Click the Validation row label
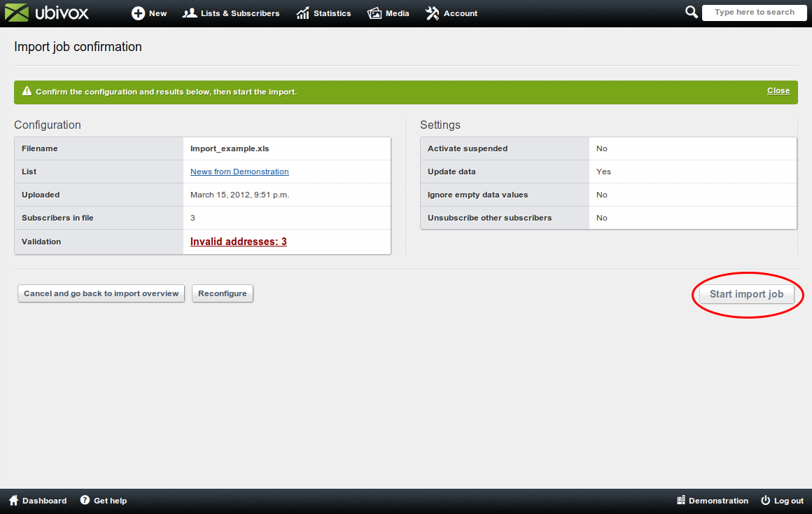812x514 pixels. (x=41, y=242)
